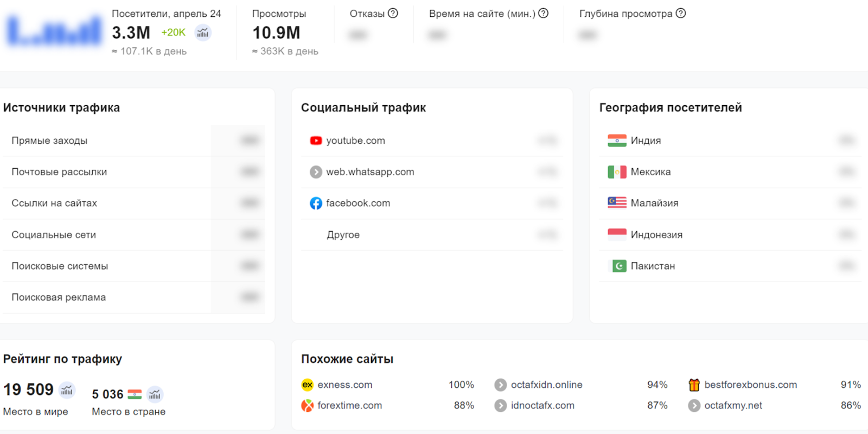This screenshot has width=868, height=434.
Task: Click the 94% similarity for octafxidn.online
Action: point(657,385)
